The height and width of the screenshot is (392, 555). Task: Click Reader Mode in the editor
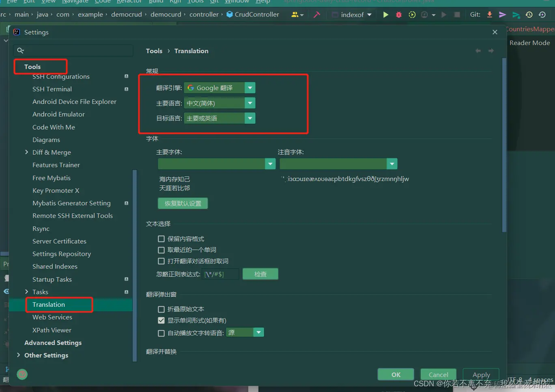tap(530, 43)
